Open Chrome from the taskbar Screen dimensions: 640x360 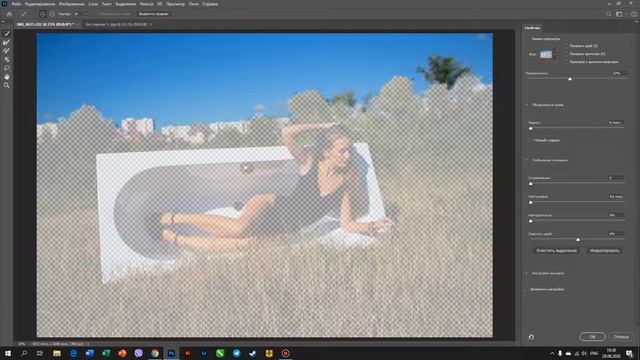(155, 353)
